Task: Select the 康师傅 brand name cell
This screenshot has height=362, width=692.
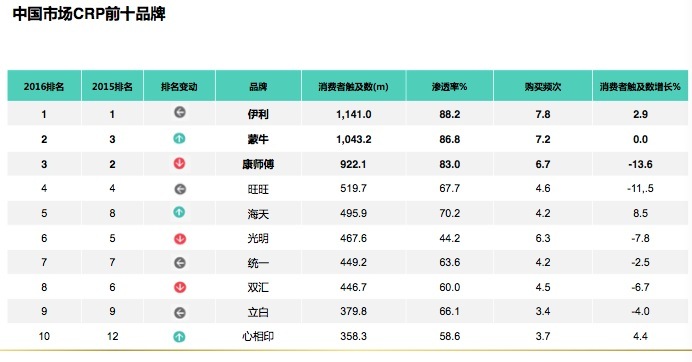Action: 258,164
